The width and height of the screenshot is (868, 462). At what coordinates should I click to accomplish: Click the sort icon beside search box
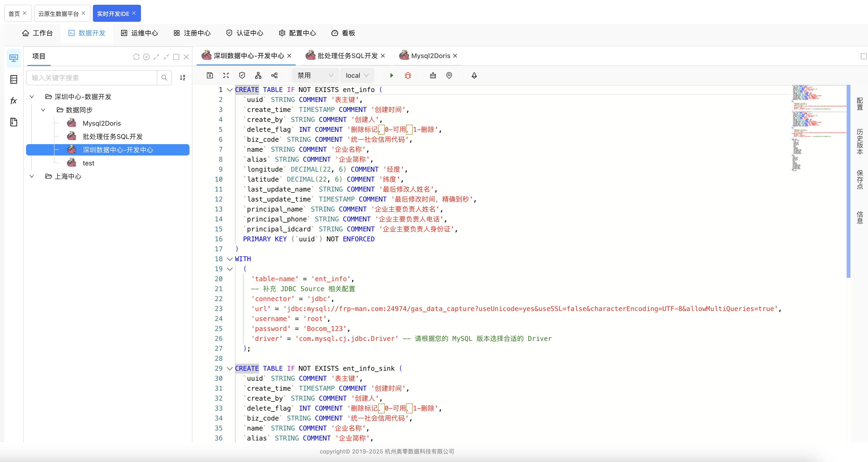[182, 78]
